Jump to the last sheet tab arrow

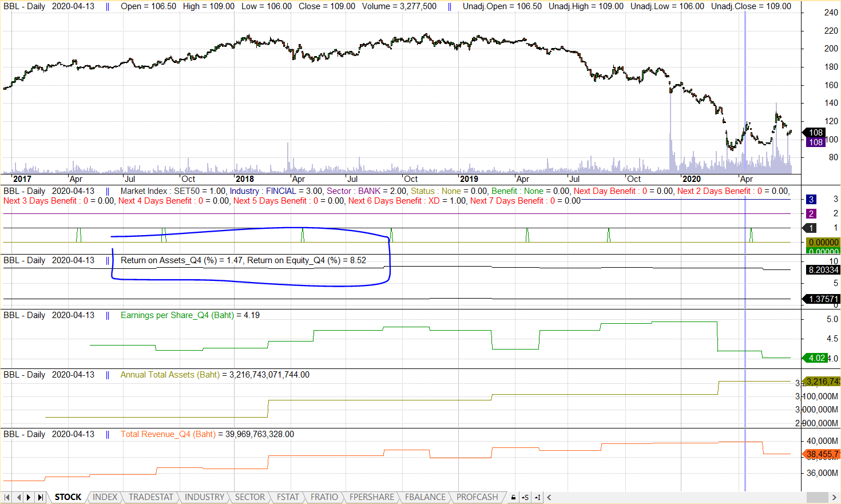click(x=40, y=497)
